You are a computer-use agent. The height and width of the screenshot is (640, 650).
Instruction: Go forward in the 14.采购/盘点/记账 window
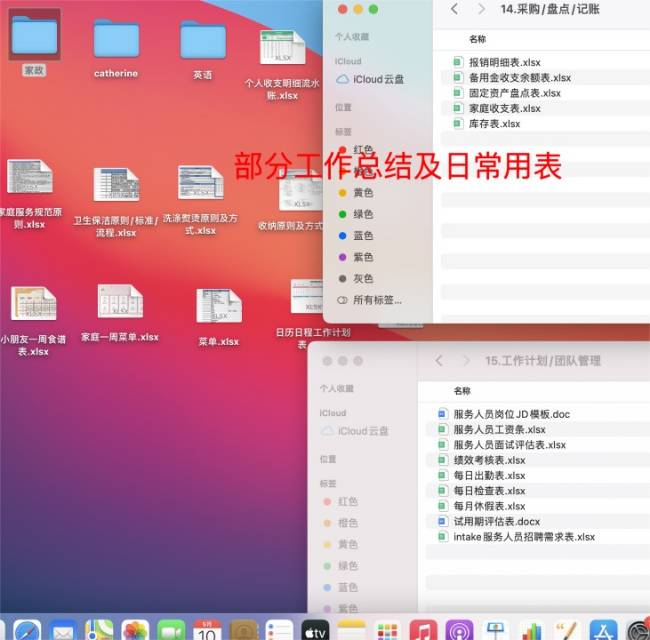(481, 9)
